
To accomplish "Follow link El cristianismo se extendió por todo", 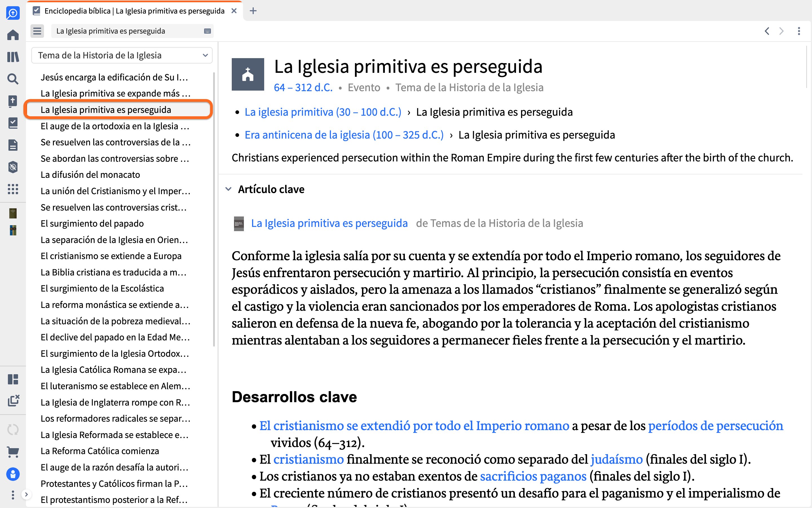I will point(414,426).
